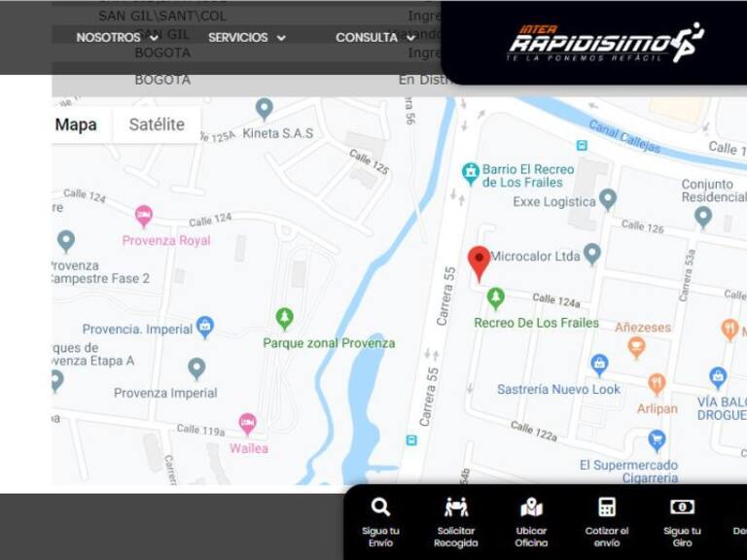Switch map to Mapa view
This screenshot has width=747, height=560.
point(76,124)
